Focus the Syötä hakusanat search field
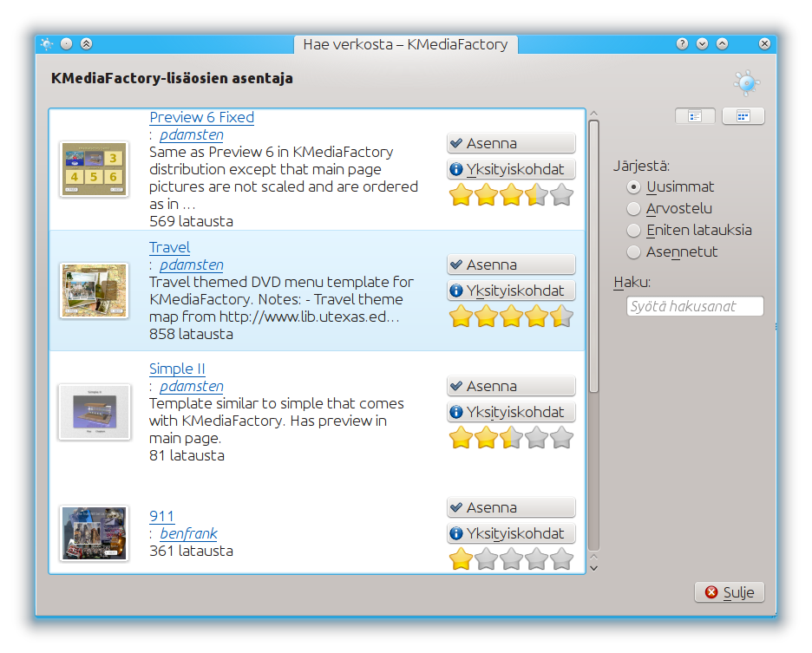Screen dimensions: 812x653 695,306
